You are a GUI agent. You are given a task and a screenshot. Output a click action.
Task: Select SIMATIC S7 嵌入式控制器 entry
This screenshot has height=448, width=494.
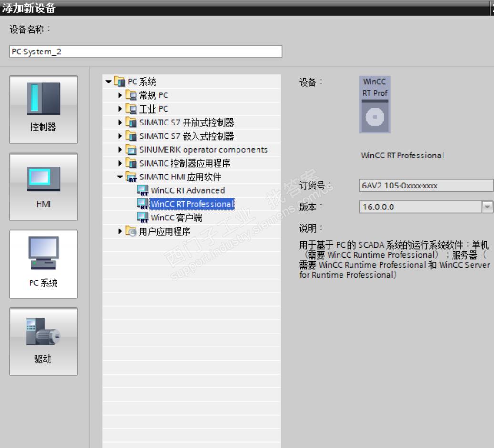[x=186, y=136]
